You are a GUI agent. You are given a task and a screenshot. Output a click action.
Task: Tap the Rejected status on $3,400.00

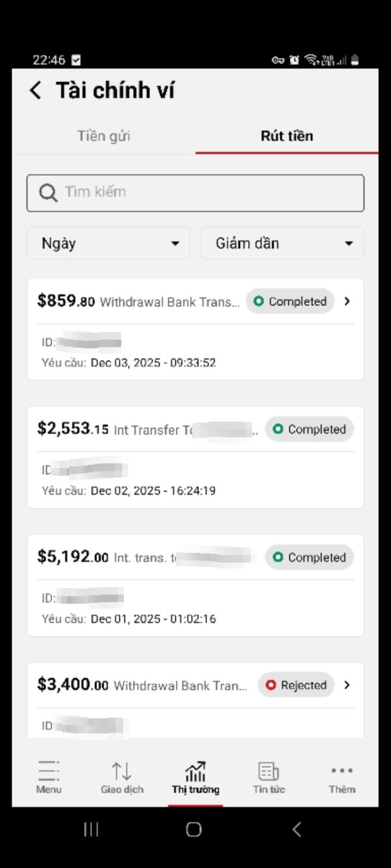(x=297, y=685)
